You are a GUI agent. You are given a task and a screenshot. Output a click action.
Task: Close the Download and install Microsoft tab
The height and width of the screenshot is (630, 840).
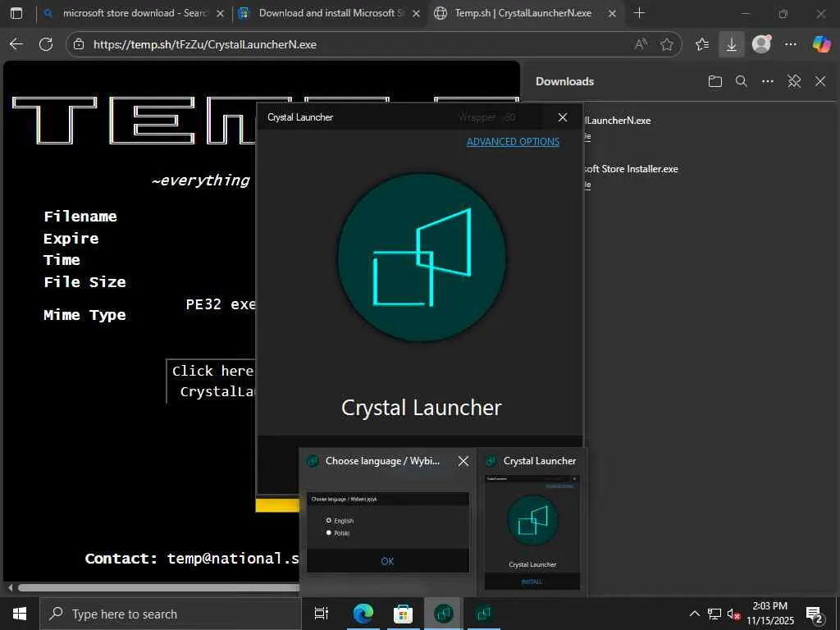coord(416,13)
